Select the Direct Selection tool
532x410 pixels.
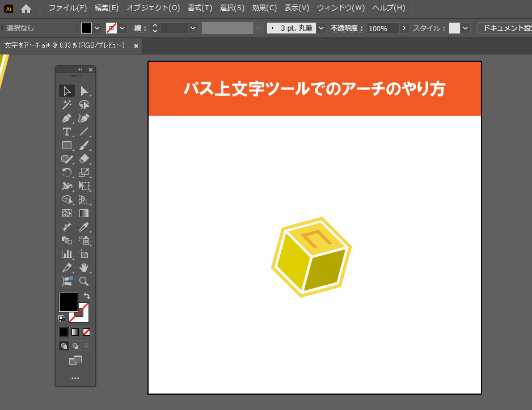click(x=84, y=91)
